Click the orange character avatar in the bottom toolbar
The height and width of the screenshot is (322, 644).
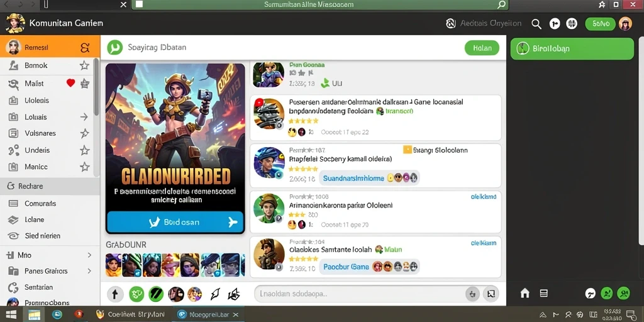(195, 294)
